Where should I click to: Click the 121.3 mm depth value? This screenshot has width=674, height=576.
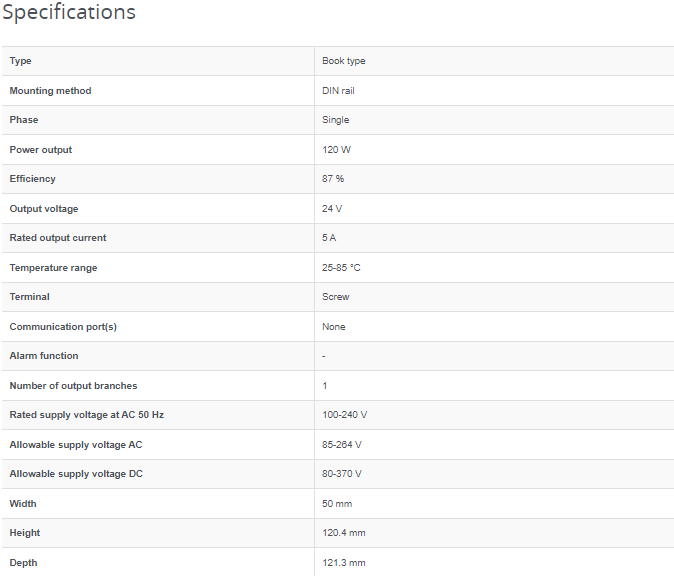pyautogui.click(x=343, y=563)
